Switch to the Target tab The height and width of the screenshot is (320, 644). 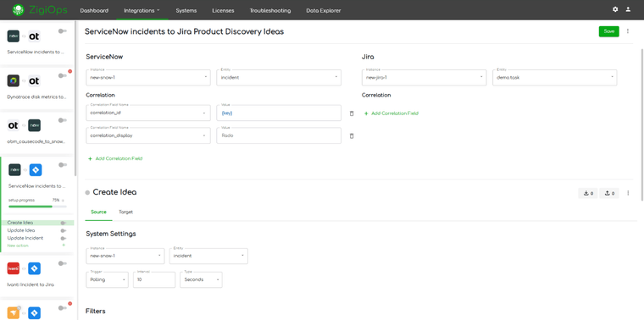click(125, 212)
